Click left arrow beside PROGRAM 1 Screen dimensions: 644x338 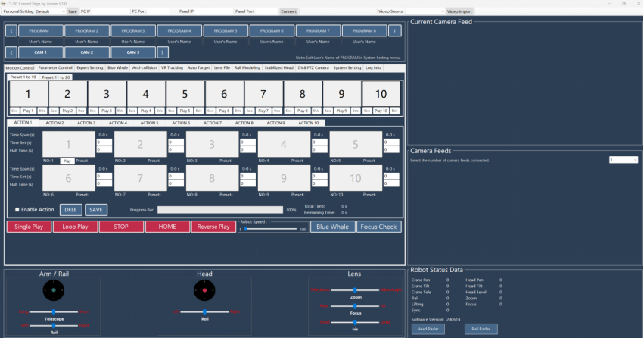11,31
